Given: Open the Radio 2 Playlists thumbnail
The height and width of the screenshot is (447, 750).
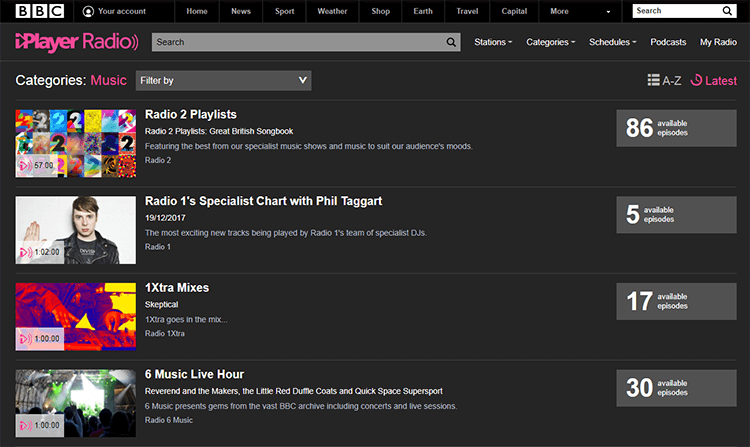Looking at the screenshot, I should pos(76,143).
